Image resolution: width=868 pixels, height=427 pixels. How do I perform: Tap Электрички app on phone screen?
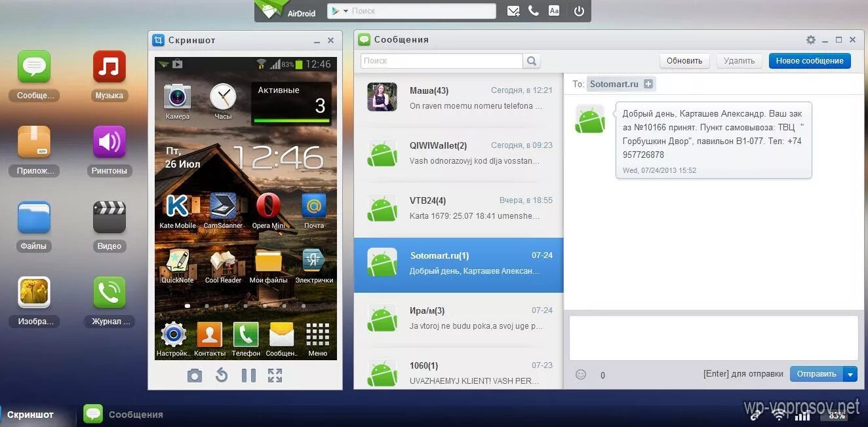tap(314, 266)
